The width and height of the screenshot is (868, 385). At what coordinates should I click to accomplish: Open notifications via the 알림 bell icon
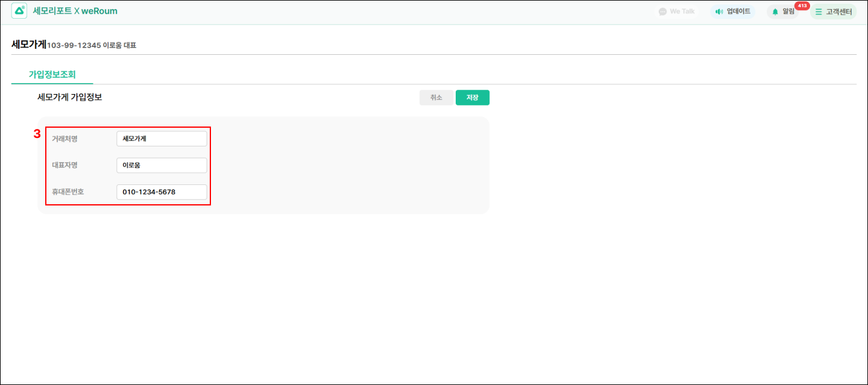[775, 11]
